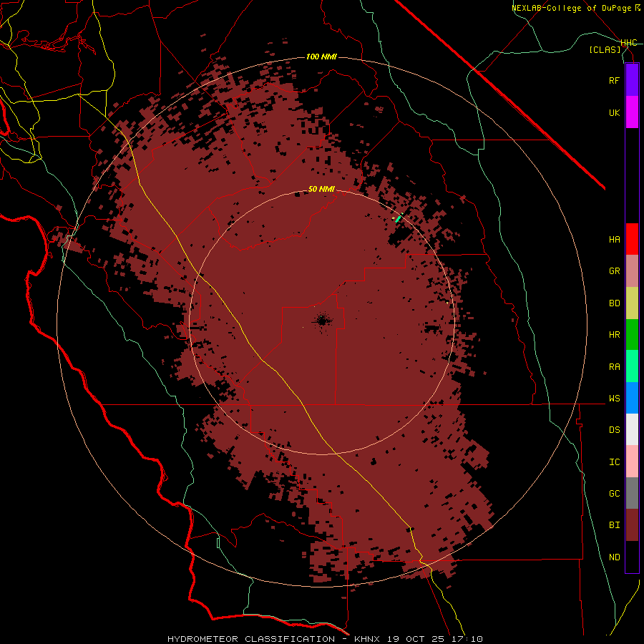Click the HHC product label

pos(628,43)
